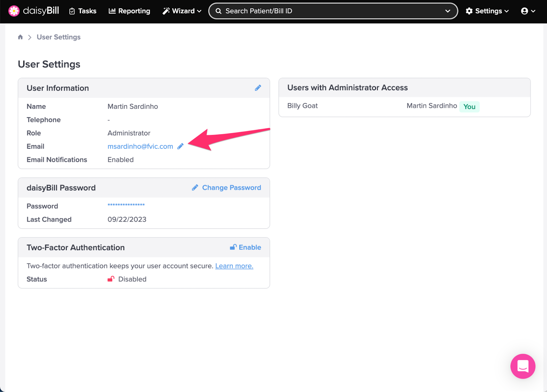Click the red unlocked padlock status icon

click(x=111, y=279)
